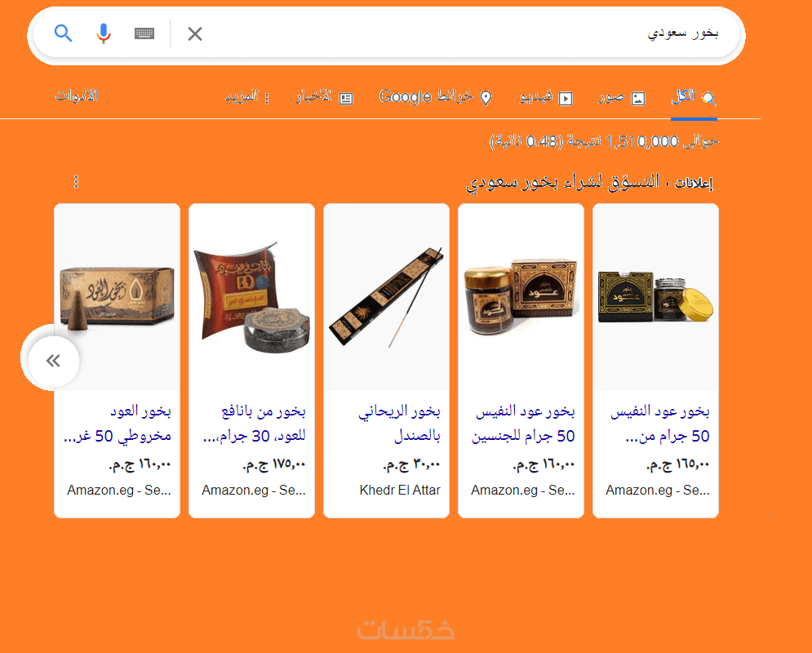Open the ads three-dot options menu
The width and height of the screenshot is (812, 653).
tap(76, 182)
